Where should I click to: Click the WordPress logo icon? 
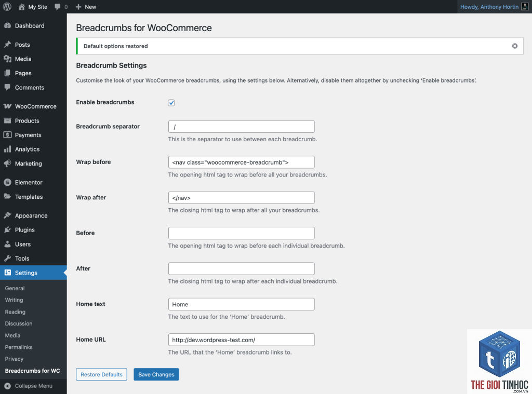pyautogui.click(x=7, y=7)
